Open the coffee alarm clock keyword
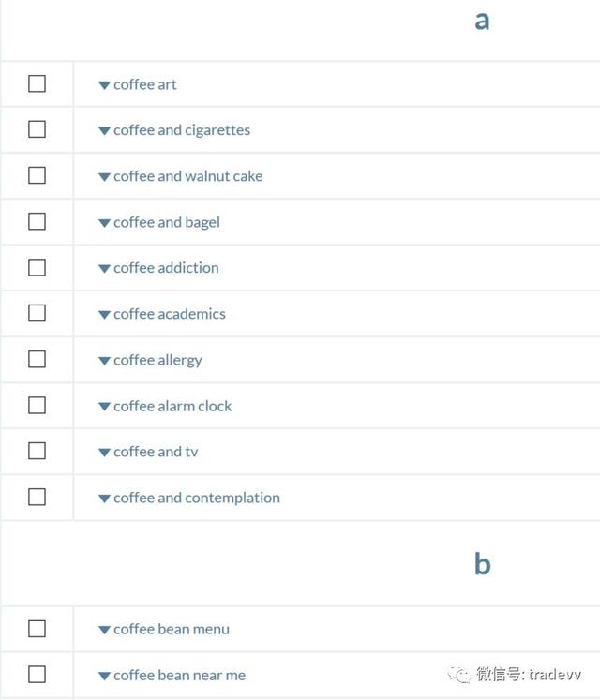 [x=172, y=406]
